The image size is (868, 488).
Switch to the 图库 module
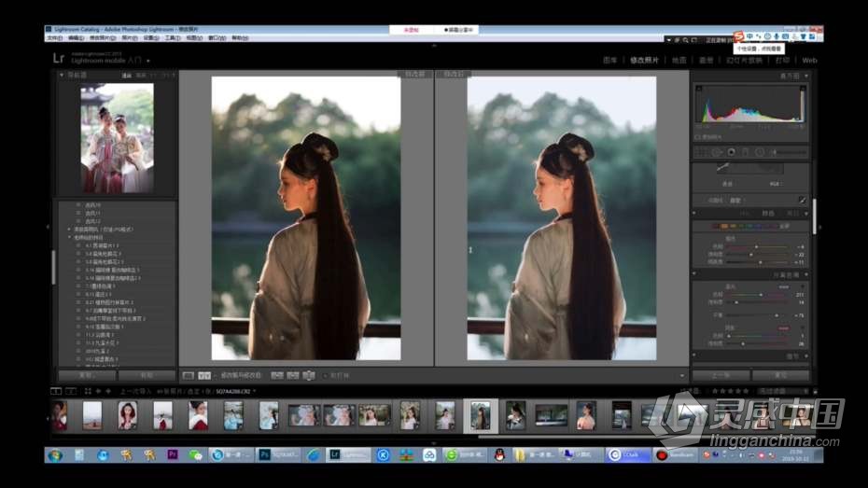[x=609, y=61]
